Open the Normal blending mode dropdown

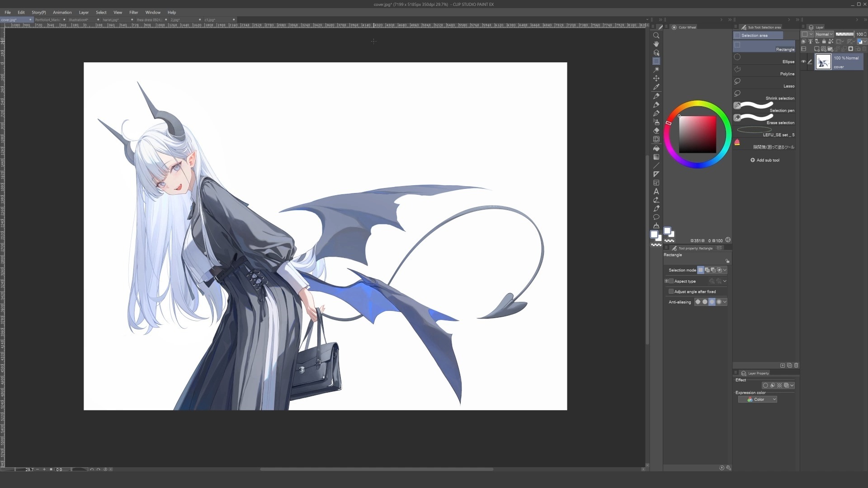point(824,34)
